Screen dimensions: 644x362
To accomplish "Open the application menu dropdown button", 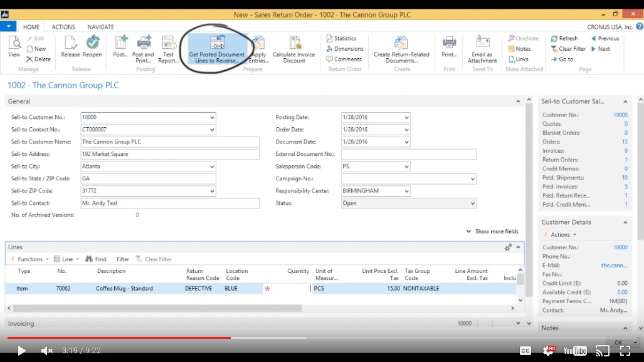I will pyautogui.click(x=8, y=26).
